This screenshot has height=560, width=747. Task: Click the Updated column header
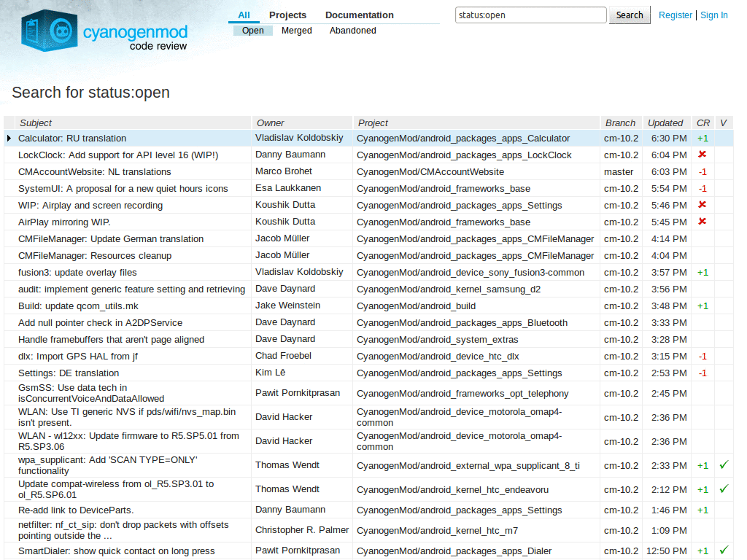click(665, 122)
